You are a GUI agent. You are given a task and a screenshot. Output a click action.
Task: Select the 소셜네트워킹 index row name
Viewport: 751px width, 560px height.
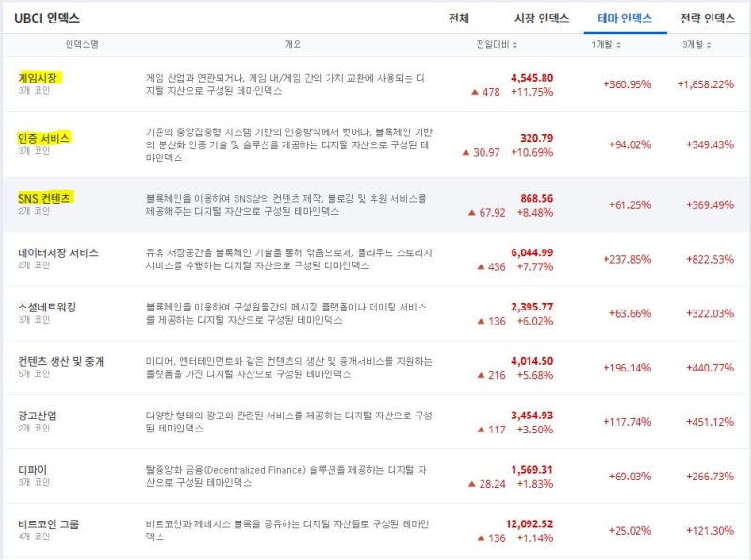click(x=47, y=307)
